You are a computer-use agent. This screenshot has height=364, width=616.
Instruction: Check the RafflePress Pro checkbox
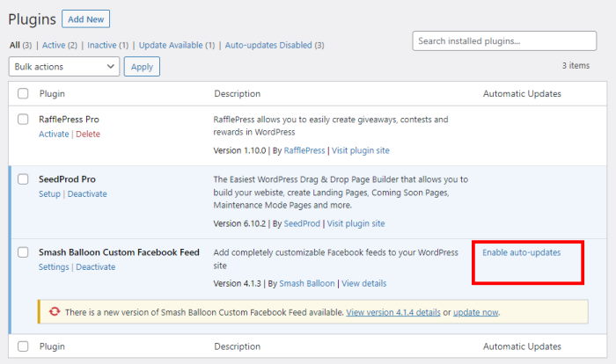[23, 119]
